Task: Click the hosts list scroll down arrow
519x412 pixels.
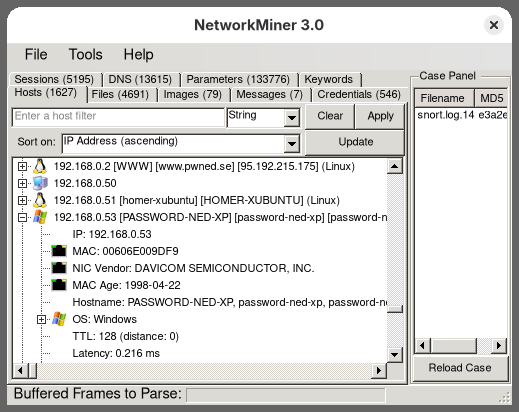Action: 395,355
